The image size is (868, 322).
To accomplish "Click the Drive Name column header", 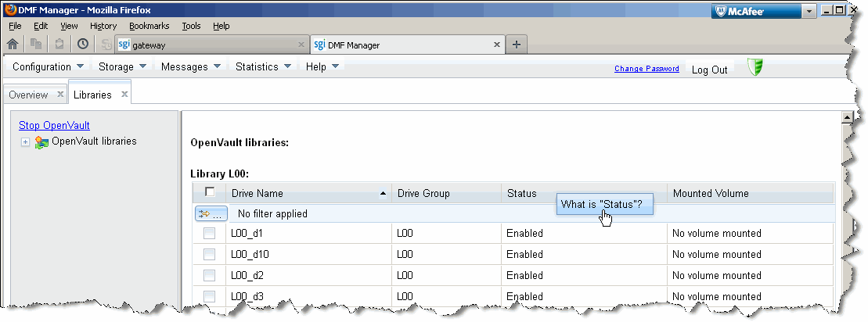I will click(x=308, y=194).
